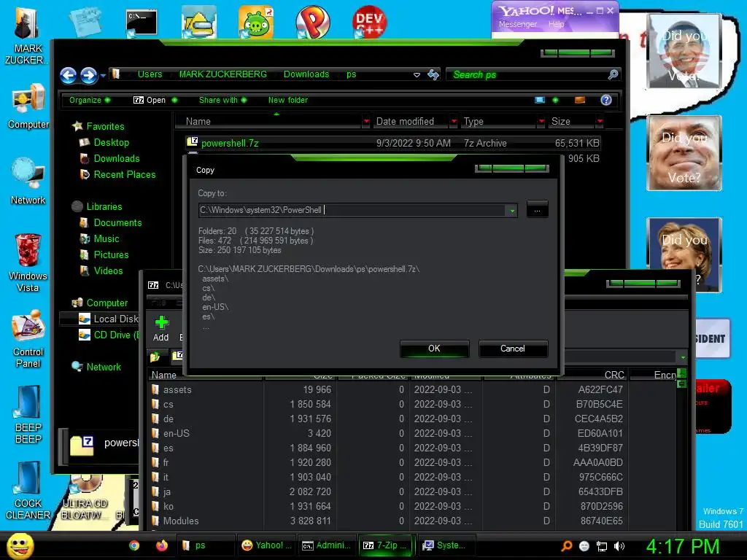Cancel the Copy dialog
Image resolution: width=747 pixels, height=560 pixels.
(513, 349)
